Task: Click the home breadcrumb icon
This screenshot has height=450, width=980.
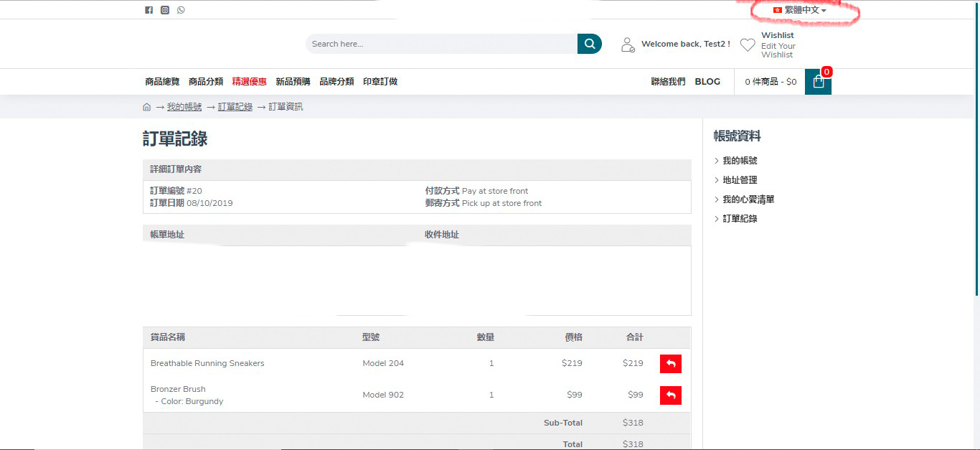Action: [x=147, y=107]
